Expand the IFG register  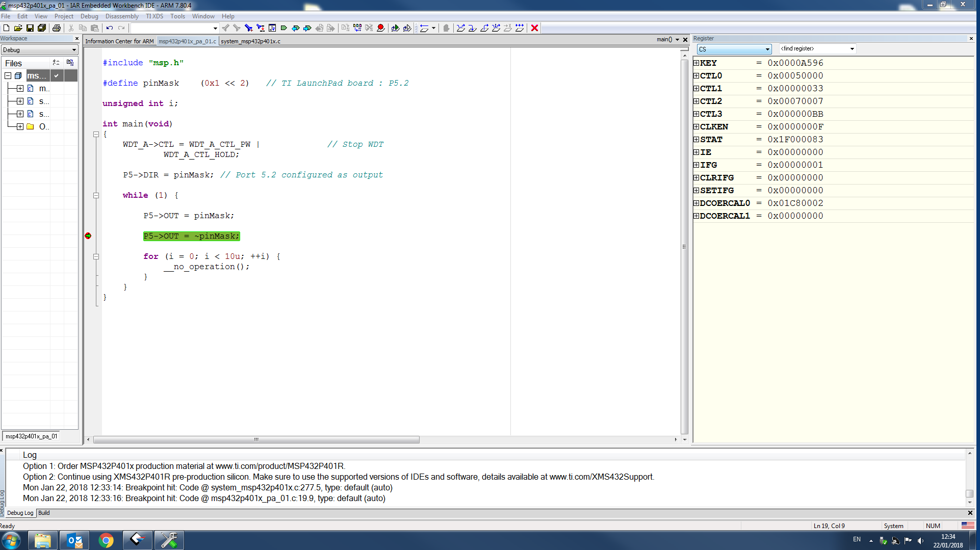[x=697, y=165]
